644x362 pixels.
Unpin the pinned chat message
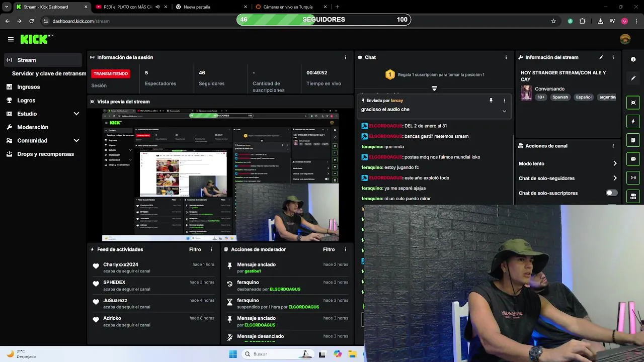pos(491,101)
